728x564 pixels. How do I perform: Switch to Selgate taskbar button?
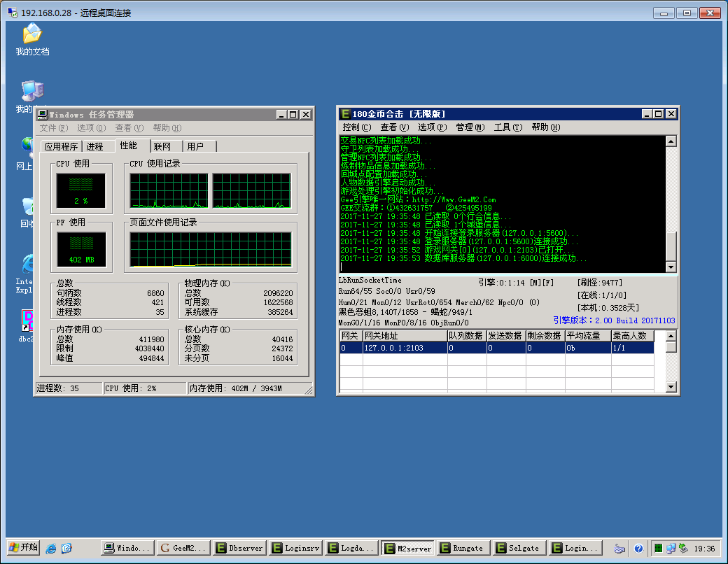[519, 548]
